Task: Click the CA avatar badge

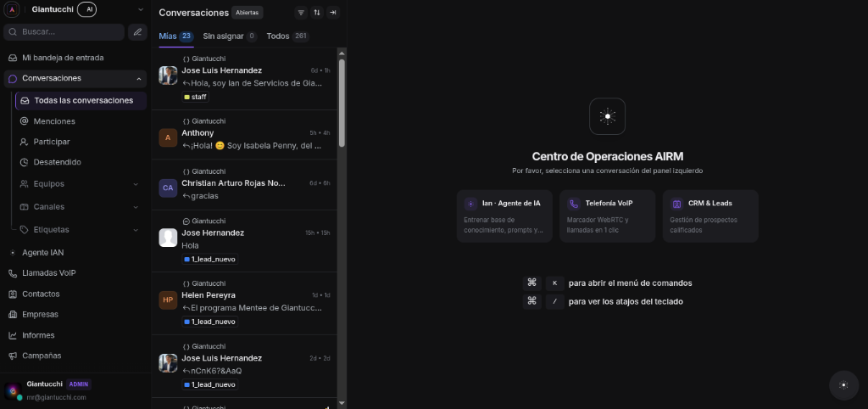Action: coord(168,188)
